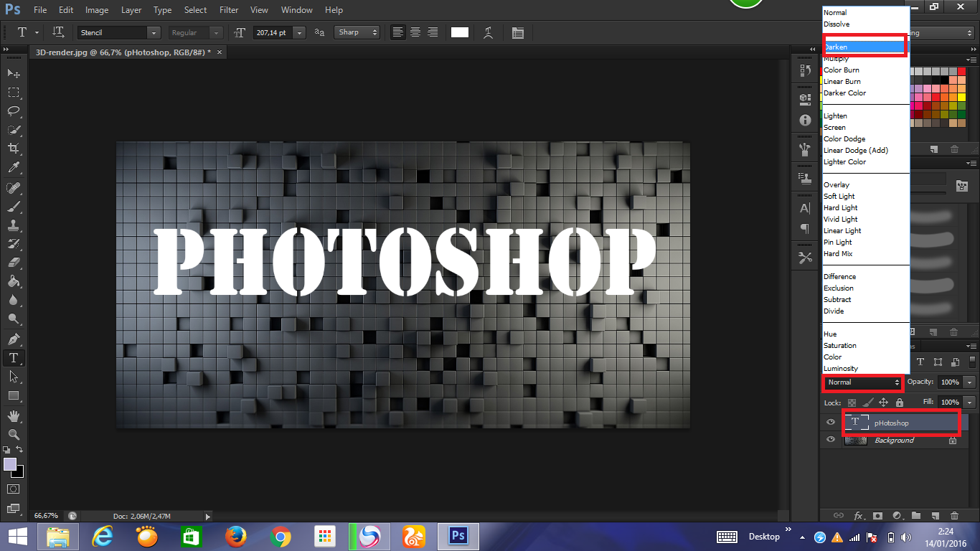
Task: Open the Type tool preset picker arrow
Action: [x=37, y=32]
